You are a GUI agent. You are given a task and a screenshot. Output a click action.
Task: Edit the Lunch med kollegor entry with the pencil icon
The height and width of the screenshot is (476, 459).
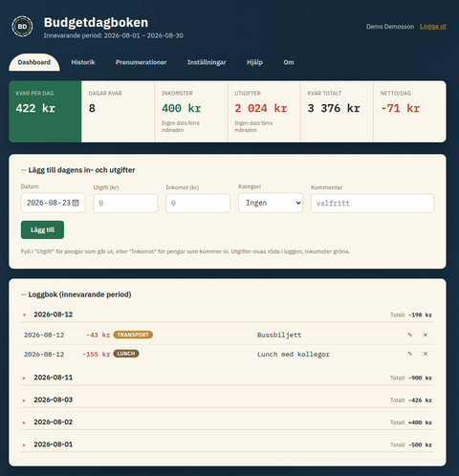click(410, 354)
